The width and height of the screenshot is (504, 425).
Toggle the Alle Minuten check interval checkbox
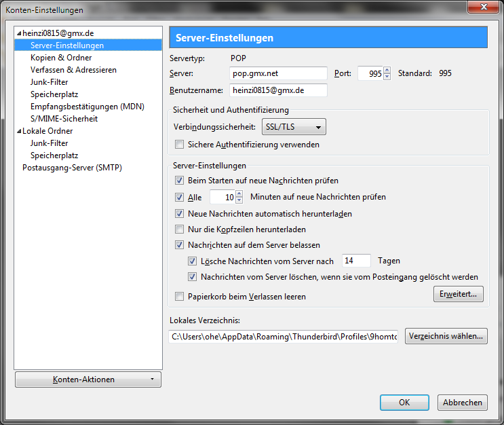pos(179,197)
